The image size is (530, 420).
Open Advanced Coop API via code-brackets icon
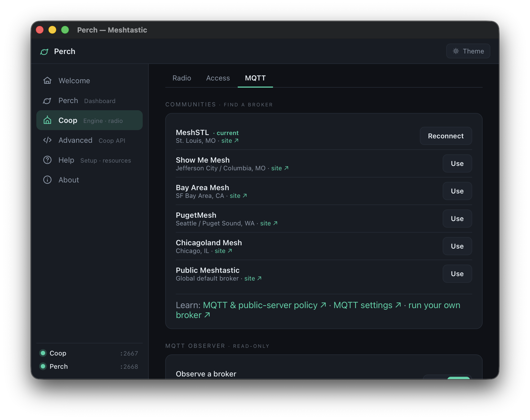[47, 140]
